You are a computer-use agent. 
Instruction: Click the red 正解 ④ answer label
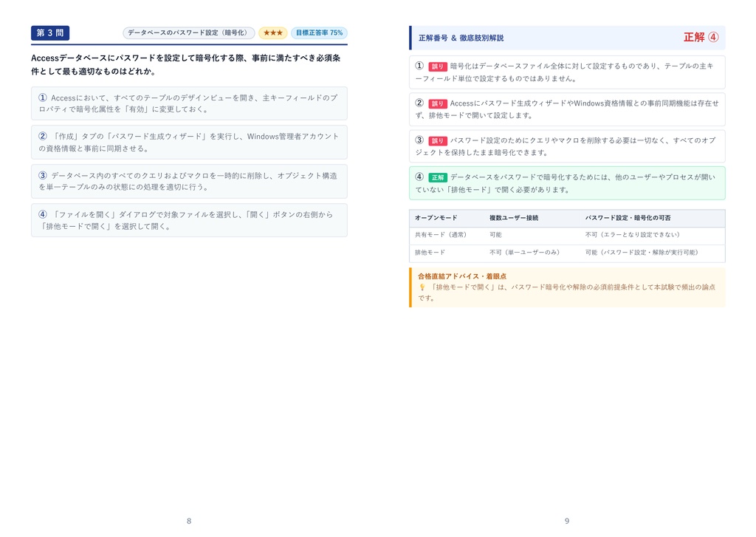click(x=701, y=37)
